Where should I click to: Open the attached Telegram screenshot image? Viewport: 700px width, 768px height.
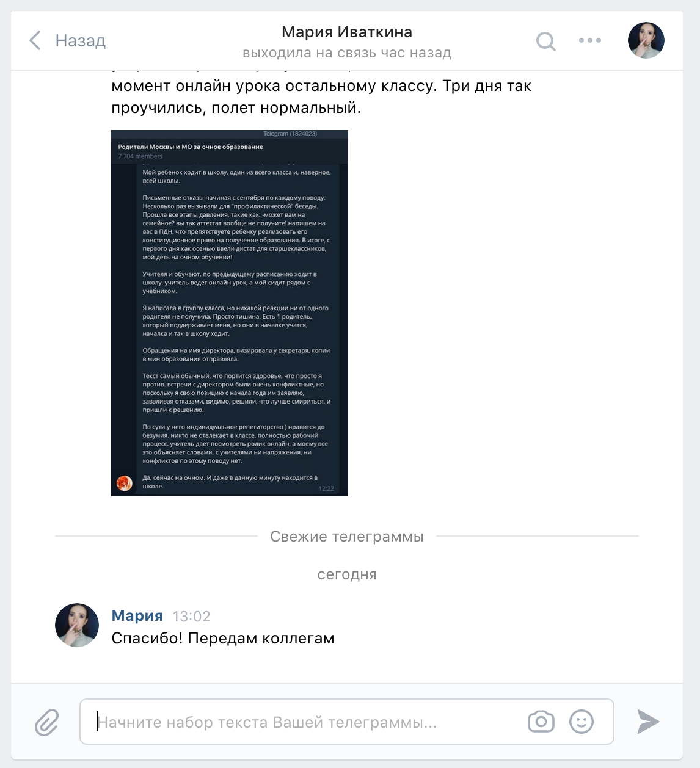pyautogui.click(x=230, y=313)
